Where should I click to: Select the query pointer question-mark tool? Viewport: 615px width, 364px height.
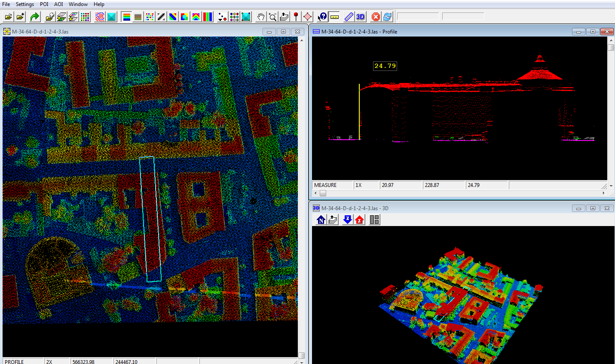322,17
